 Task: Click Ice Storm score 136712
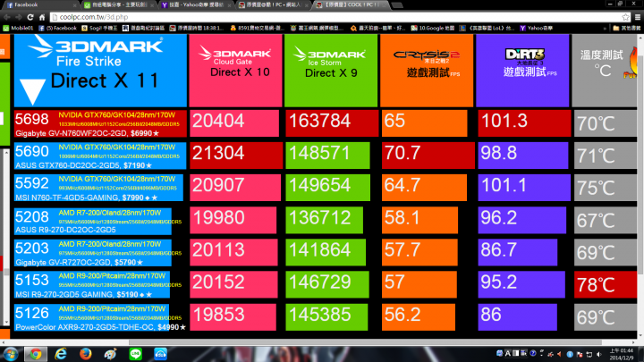324,220
